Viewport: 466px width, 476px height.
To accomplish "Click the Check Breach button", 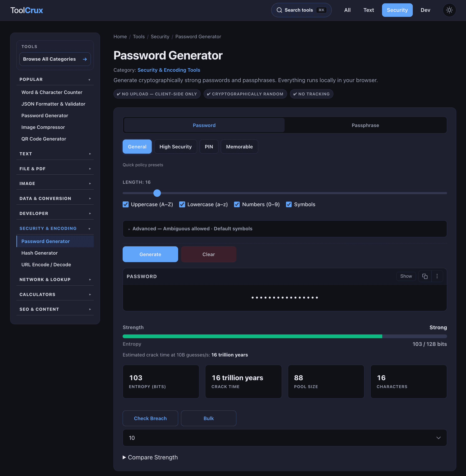I will click(x=150, y=418).
